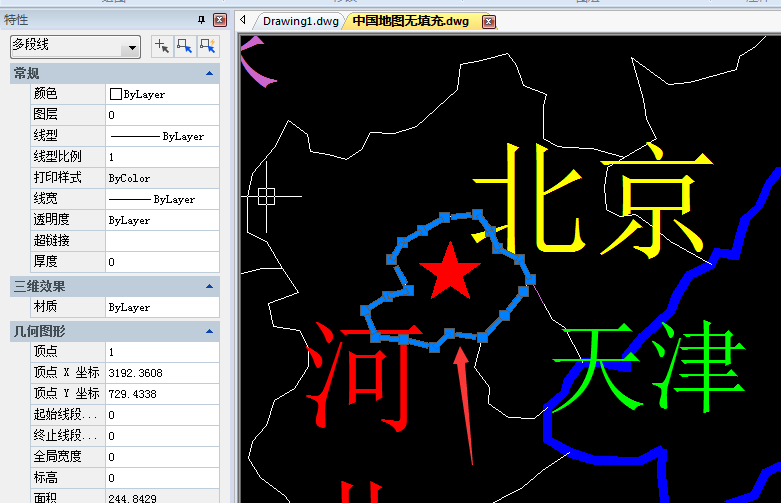
Task: Click the green 天津 text in drawing
Action: (x=648, y=366)
